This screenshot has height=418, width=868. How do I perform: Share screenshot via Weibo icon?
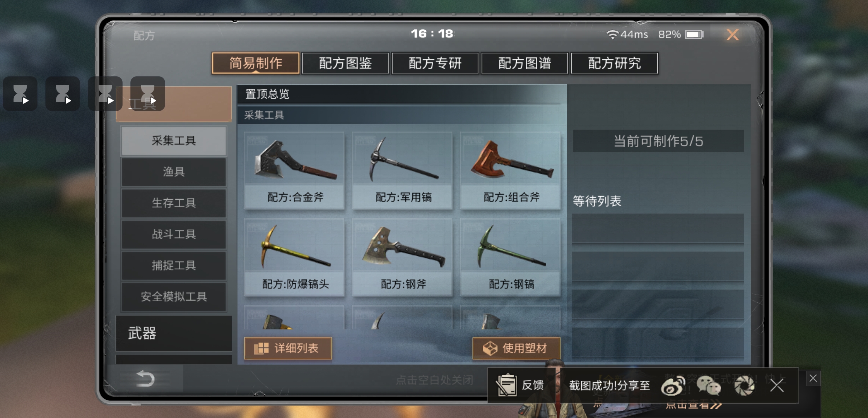673,385
